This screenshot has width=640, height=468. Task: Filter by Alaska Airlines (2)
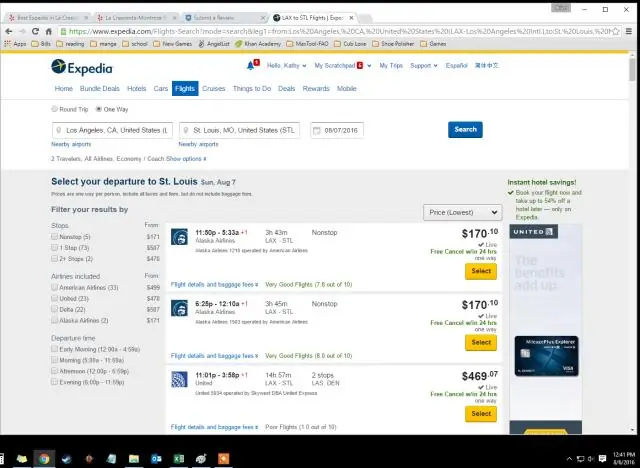[54, 320]
